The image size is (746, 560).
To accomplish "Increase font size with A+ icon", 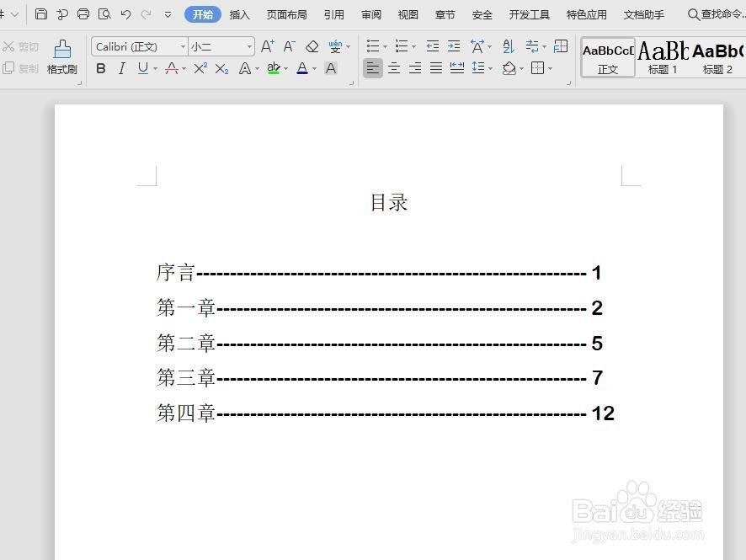I will [268, 46].
